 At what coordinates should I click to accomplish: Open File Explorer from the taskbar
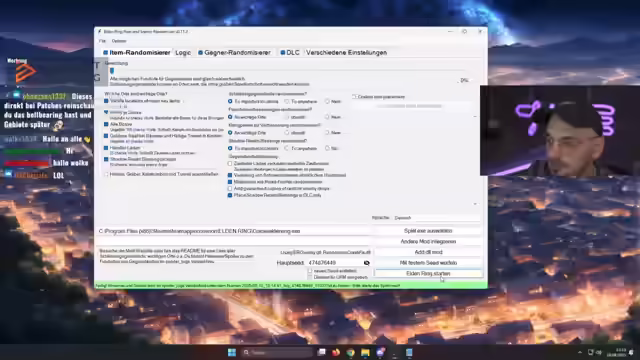365,352
